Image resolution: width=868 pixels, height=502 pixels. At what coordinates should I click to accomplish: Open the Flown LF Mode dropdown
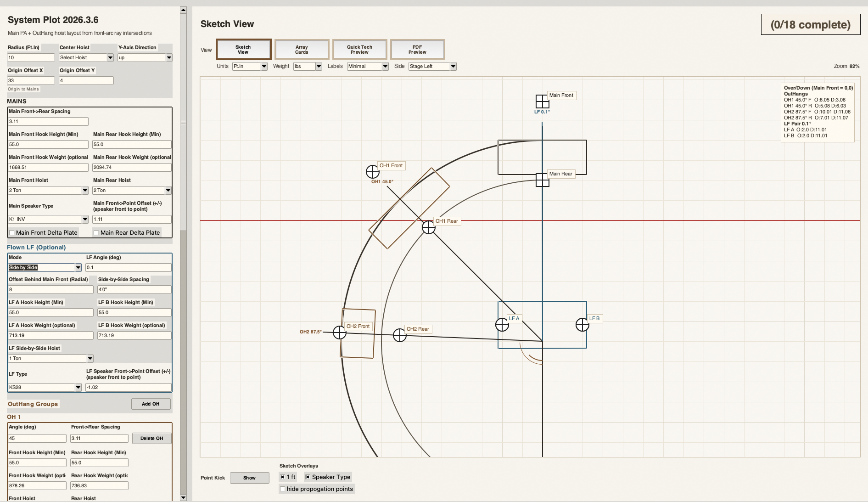45,267
